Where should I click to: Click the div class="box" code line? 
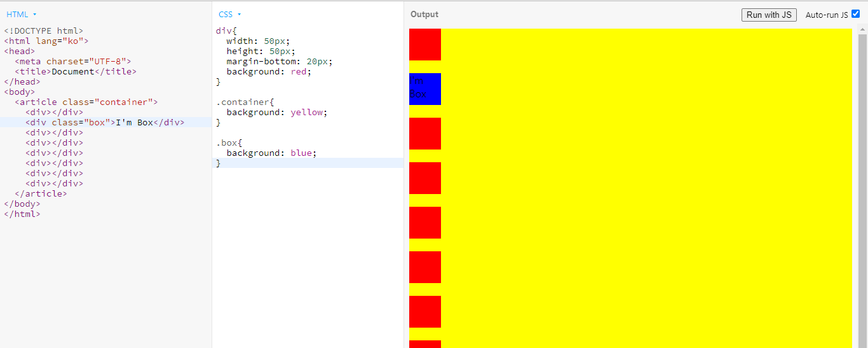click(x=105, y=122)
